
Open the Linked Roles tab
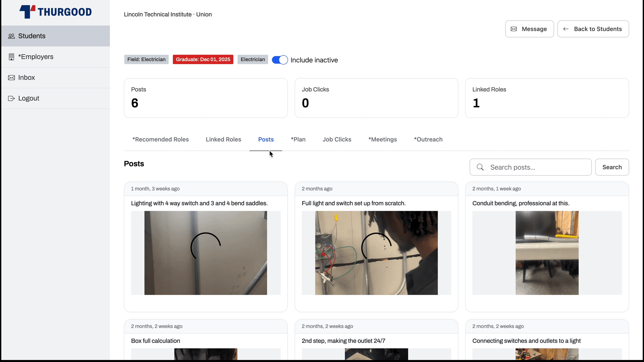click(223, 139)
